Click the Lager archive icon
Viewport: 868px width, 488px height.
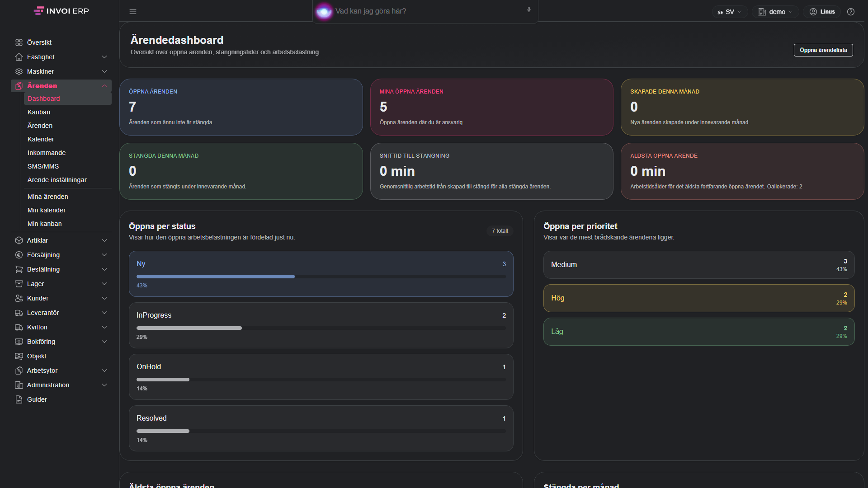click(x=19, y=284)
